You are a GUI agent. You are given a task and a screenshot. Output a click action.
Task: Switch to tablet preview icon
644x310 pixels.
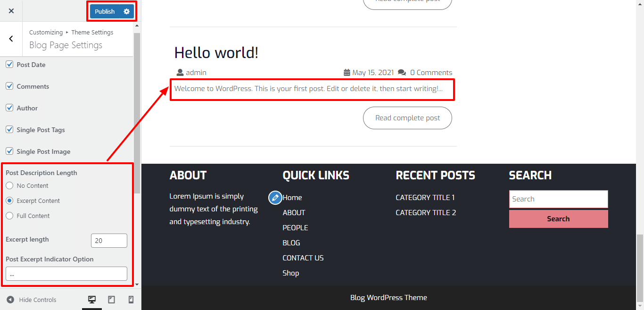[x=112, y=300]
